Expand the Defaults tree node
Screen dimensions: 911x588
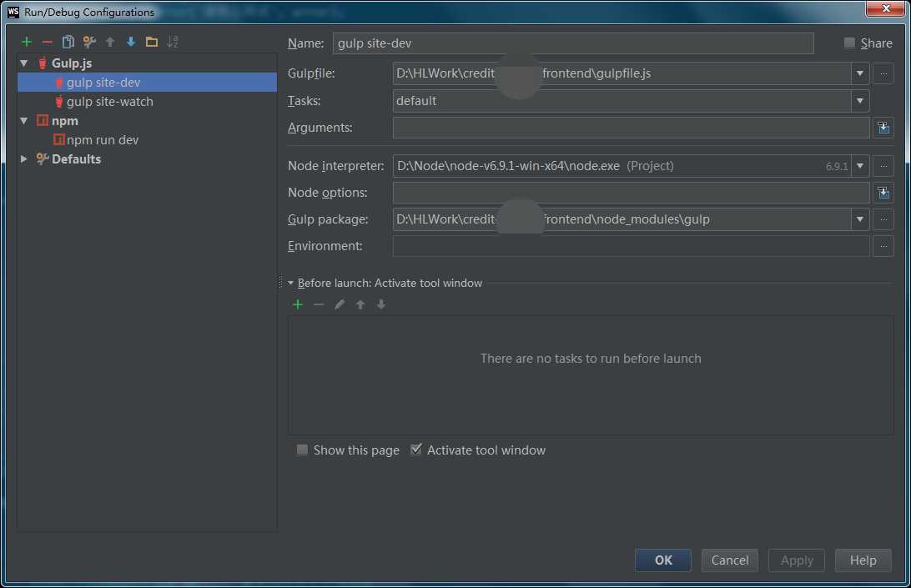pyautogui.click(x=24, y=158)
